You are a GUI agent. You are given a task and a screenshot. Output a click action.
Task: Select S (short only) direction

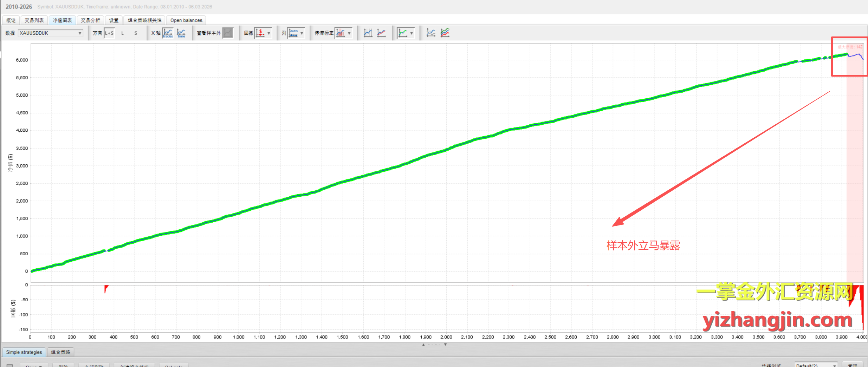point(136,33)
